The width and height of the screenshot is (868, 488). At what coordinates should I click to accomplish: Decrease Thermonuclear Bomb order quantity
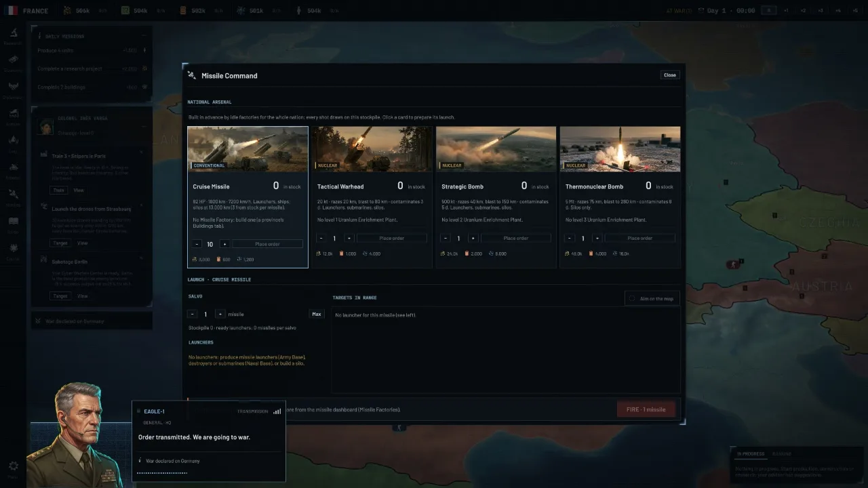[x=569, y=238]
